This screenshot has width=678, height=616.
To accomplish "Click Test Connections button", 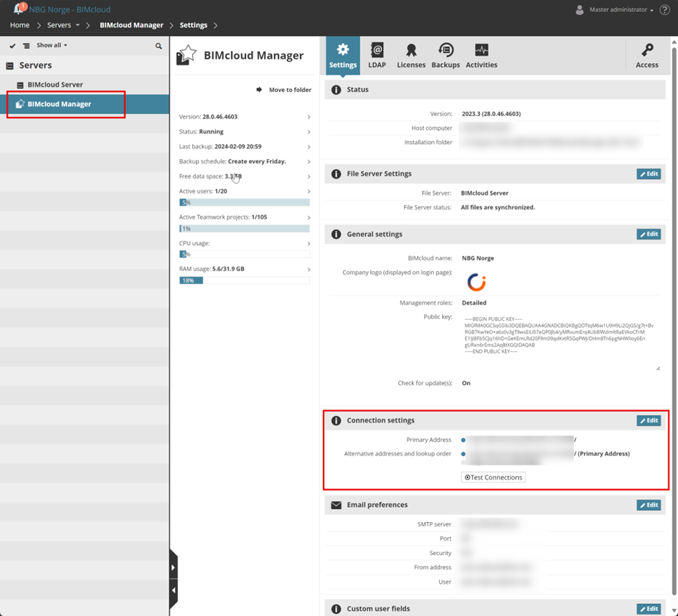I will click(x=493, y=477).
